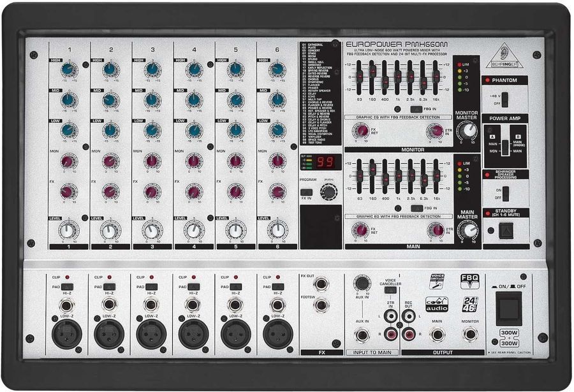Click channel 1 HIGH EQ knob
The image size is (574, 392).
(x=69, y=69)
